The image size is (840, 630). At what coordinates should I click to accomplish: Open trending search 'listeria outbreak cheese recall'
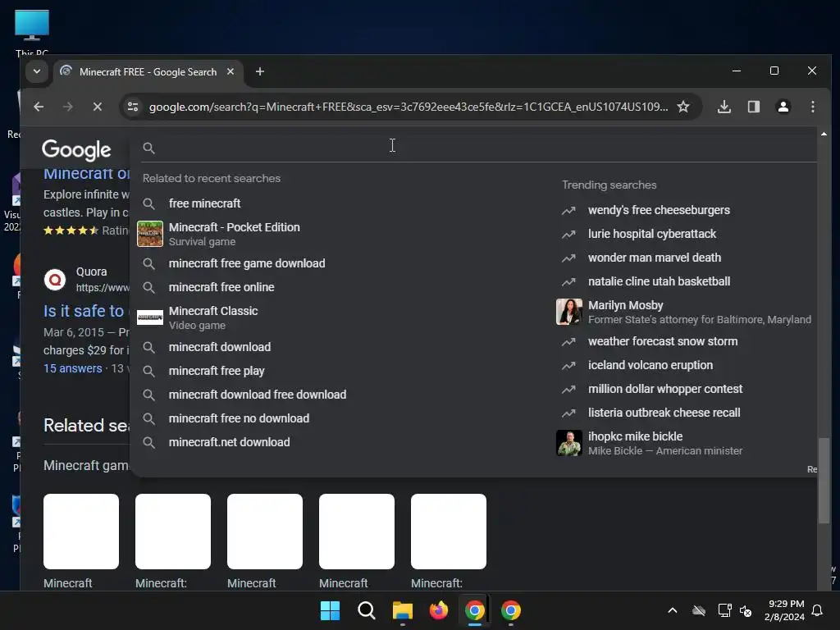pos(664,413)
